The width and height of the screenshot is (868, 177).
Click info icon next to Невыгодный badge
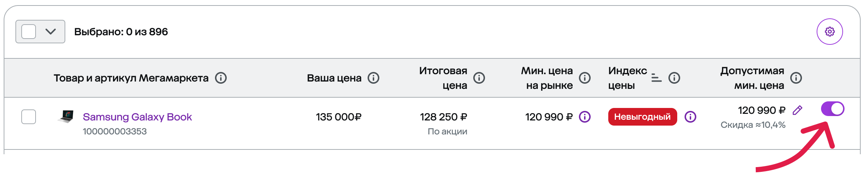[x=690, y=117]
